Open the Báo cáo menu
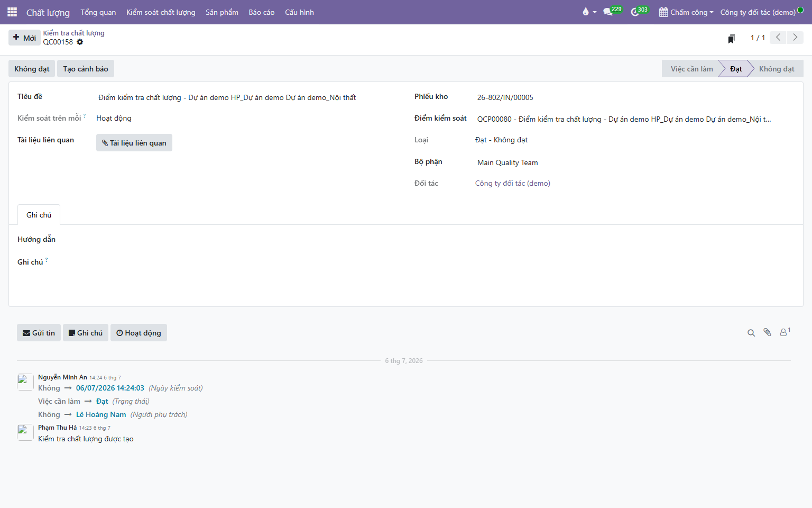This screenshot has height=508, width=812. [x=262, y=12]
